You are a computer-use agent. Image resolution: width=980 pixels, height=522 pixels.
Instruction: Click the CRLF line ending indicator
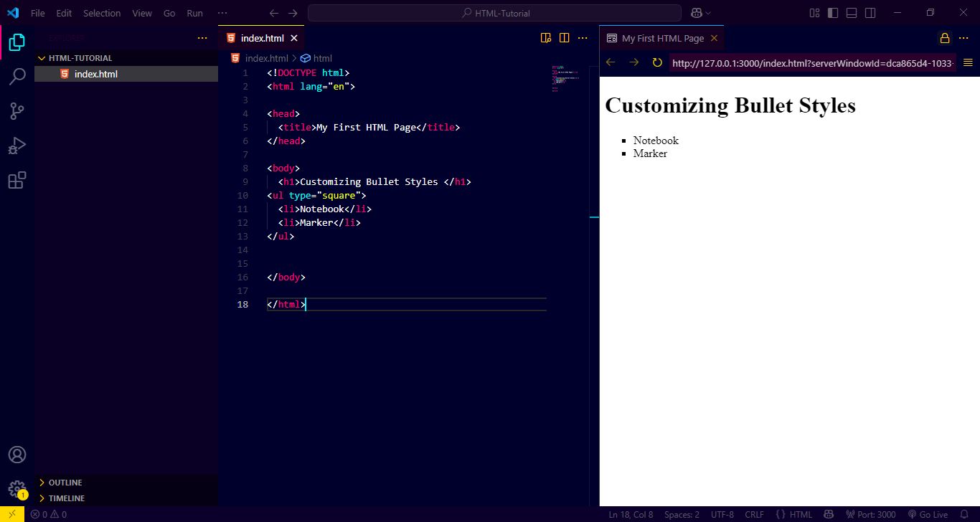755,514
